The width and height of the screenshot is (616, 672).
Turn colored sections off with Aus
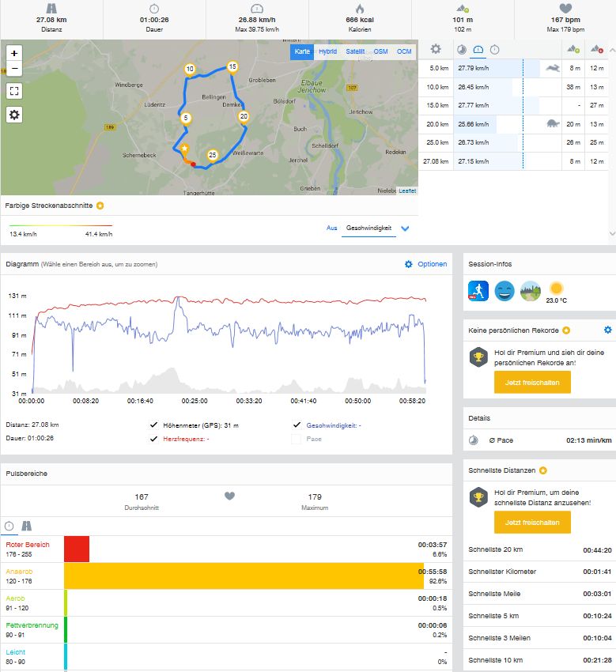tap(331, 228)
